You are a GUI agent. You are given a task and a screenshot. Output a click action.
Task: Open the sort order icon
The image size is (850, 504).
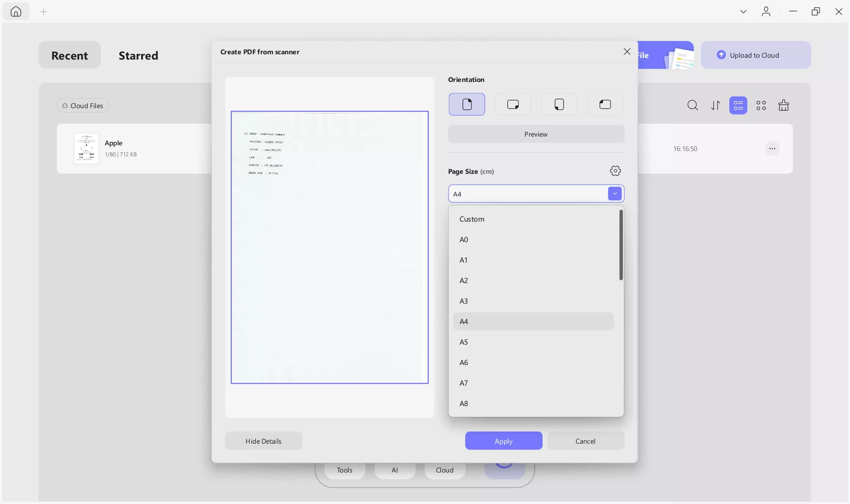pyautogui.click(x=715, y=106)
